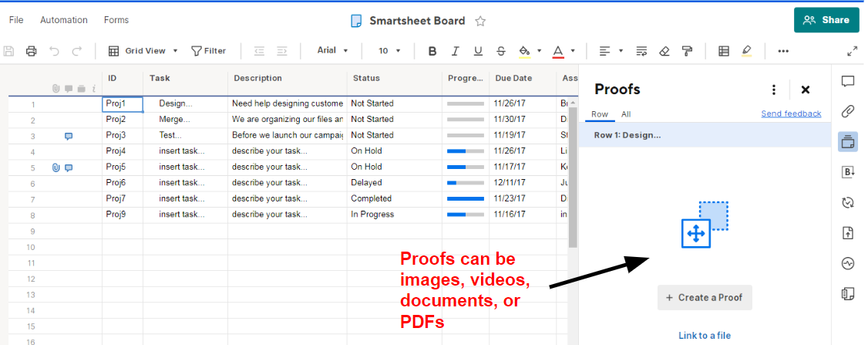Expand the text color dropdown arrow
This screenshot has width=868, height=345.
(x=573, y=51)
